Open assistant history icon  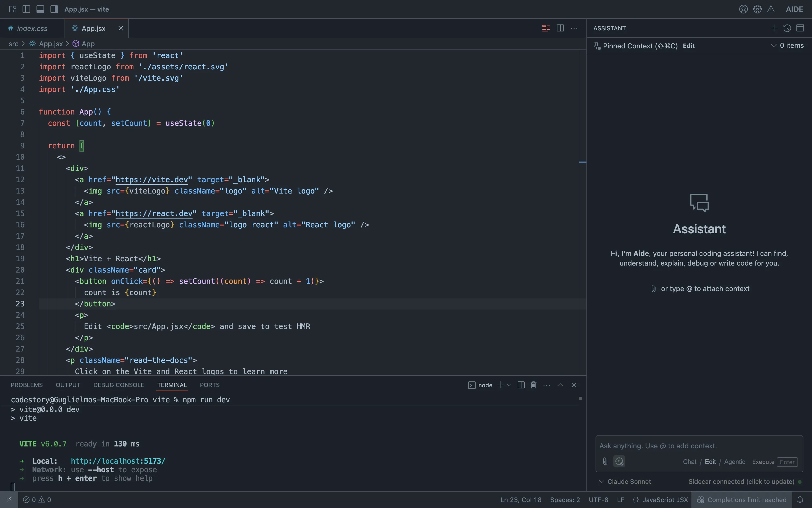tap(787, 28)
